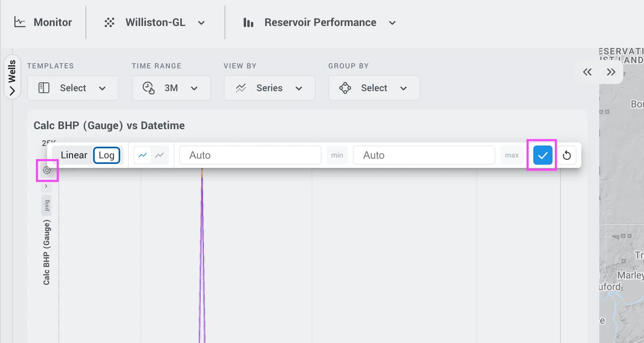Expand the Williston-GL asset dropdown
The image size is (644, 343).
[x=201, y=23]
